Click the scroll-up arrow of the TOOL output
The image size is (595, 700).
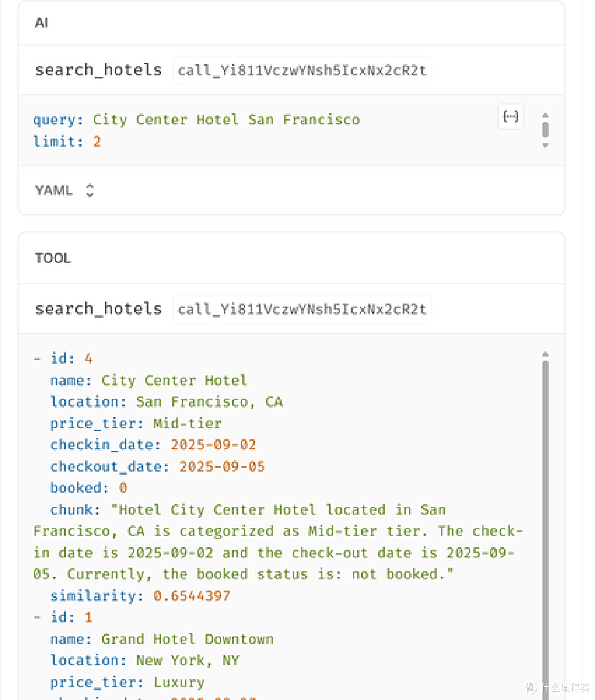coord(545,354)
